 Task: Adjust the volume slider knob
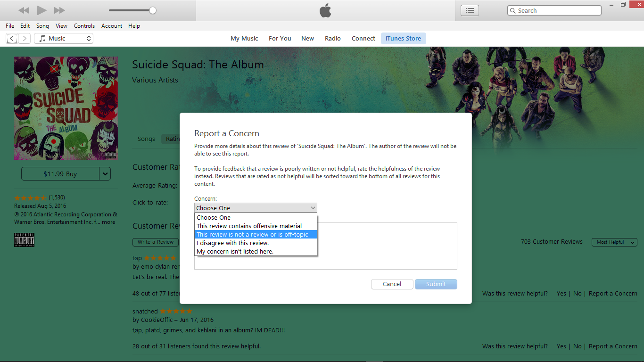[152, 10]
